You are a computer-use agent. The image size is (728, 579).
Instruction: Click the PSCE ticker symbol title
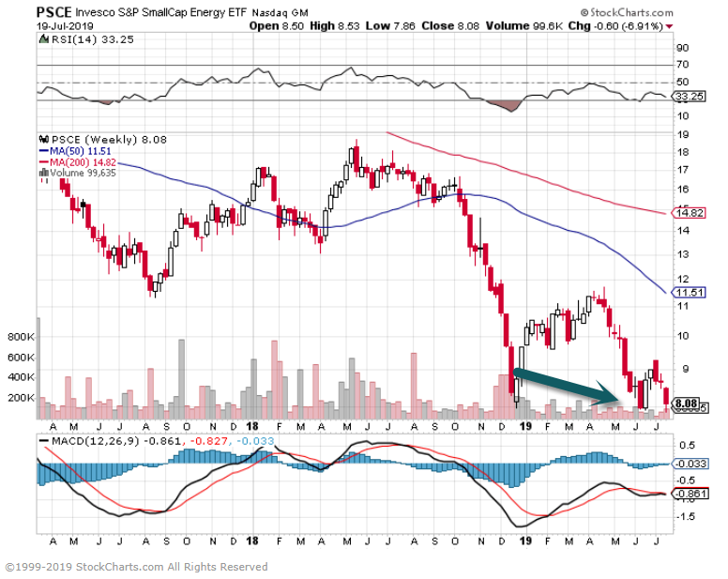click(x=53, y=12)
